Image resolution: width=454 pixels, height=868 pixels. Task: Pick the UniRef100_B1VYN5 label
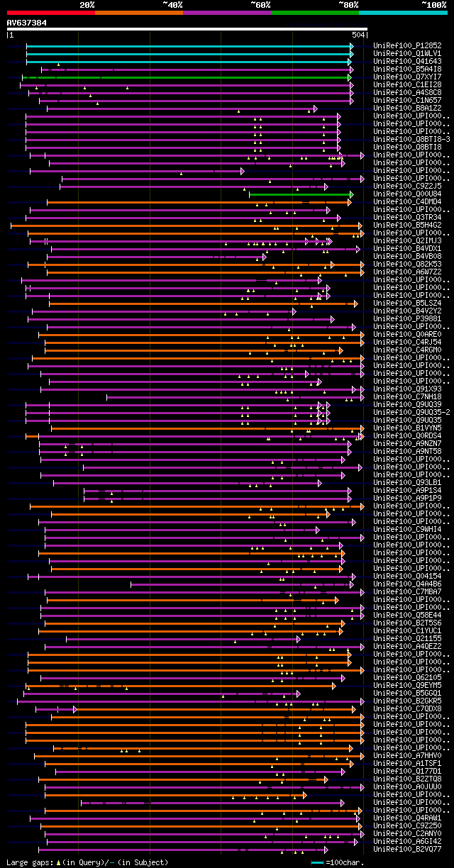point(408,428)
